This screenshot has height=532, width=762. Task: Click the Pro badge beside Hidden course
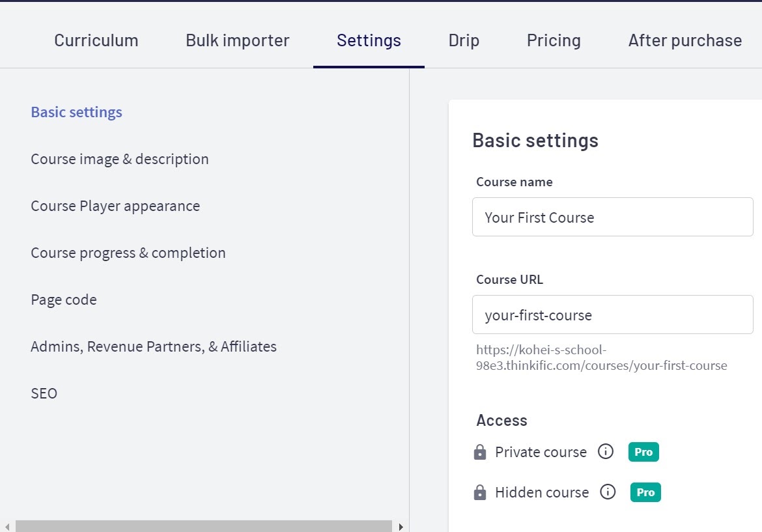(645, 492)
